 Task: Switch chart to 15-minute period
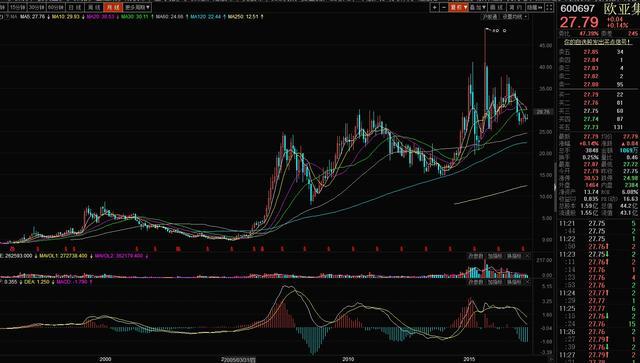click(x=18, y=7)
